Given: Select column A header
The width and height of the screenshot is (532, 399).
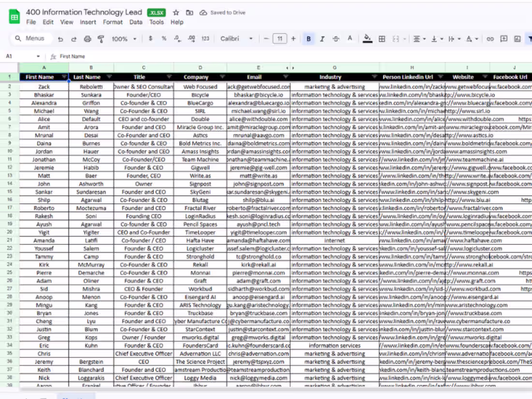Looking at the screenshot, I should click(44, 68).
